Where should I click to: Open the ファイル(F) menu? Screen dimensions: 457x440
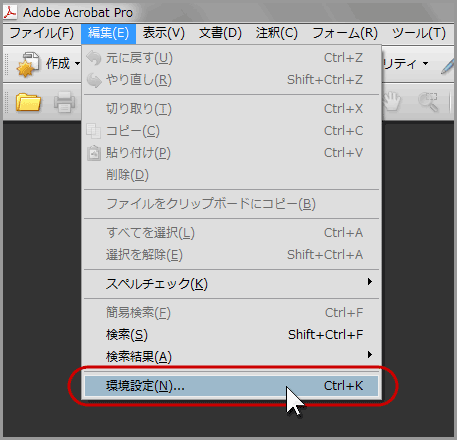tap(42, 33)
